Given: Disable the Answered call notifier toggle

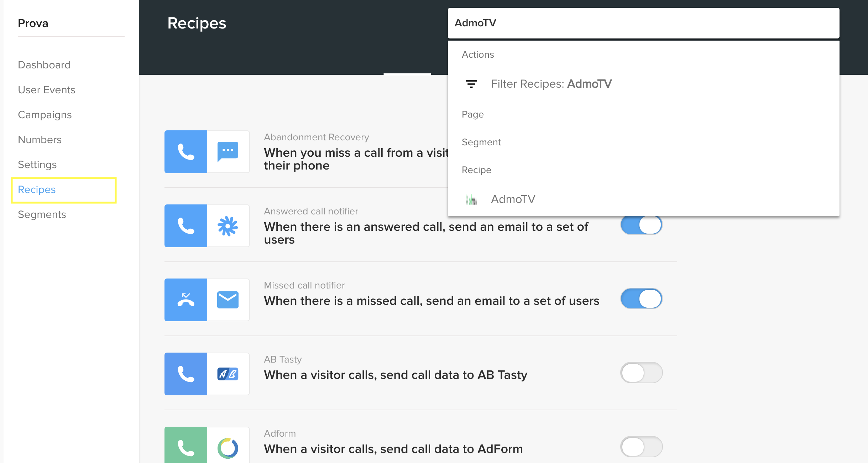Looking at the screenshot, I should (x=641, y=225).
